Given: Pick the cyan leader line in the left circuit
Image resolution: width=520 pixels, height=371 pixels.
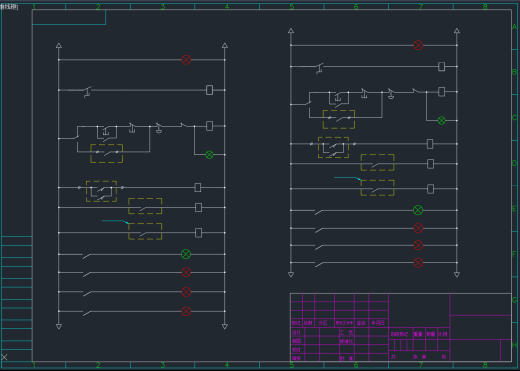Looking at the screenshot, I should [x=115, y=221].
